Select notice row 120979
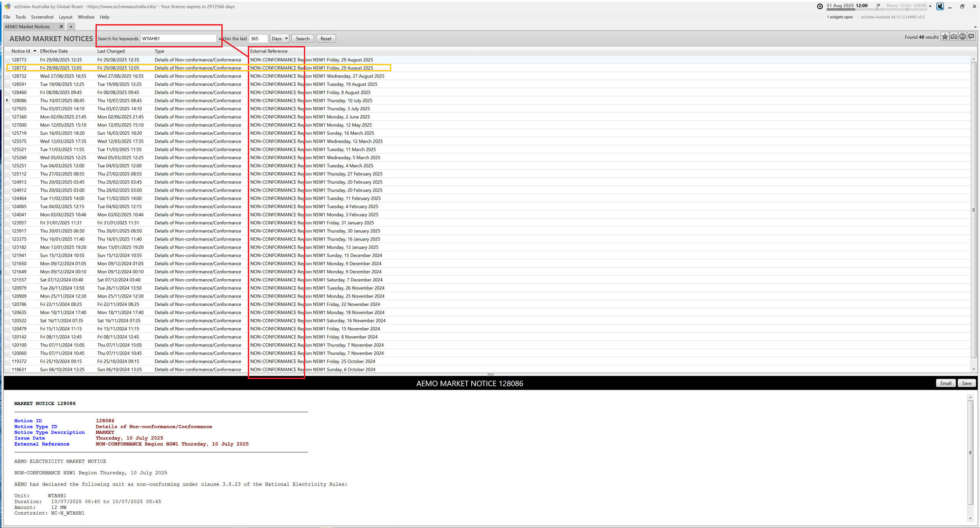This screenshot has width=980, height=528. tap(488, 288)
